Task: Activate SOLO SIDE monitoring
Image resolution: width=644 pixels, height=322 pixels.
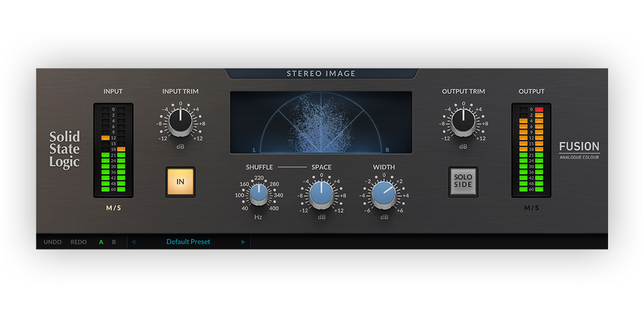Action: [x=463, y=182]
